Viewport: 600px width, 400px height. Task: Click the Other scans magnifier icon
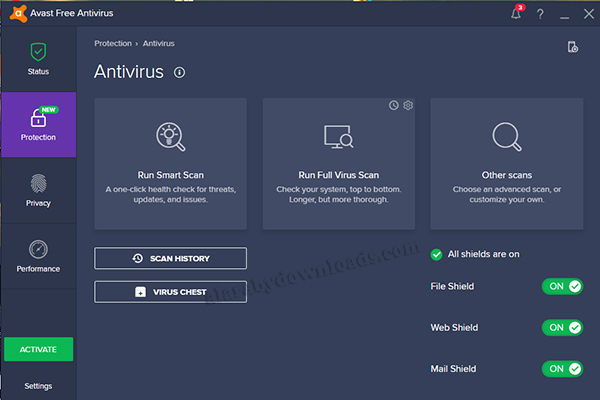click(x=507, y=137)
